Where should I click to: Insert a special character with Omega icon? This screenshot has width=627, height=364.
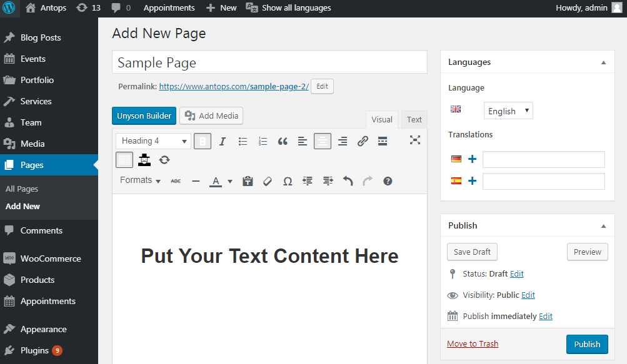[288, 182]
